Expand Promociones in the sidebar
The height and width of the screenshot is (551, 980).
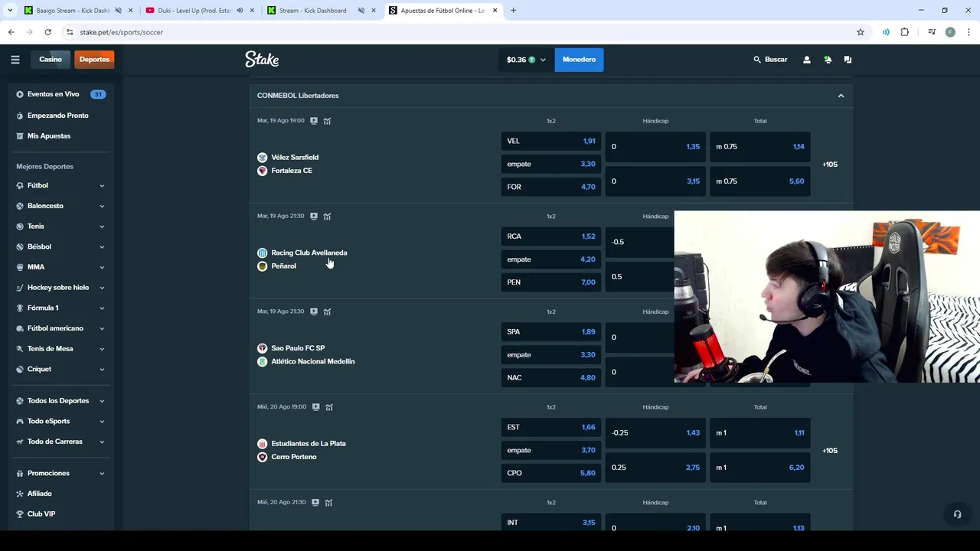coord(102,474)
